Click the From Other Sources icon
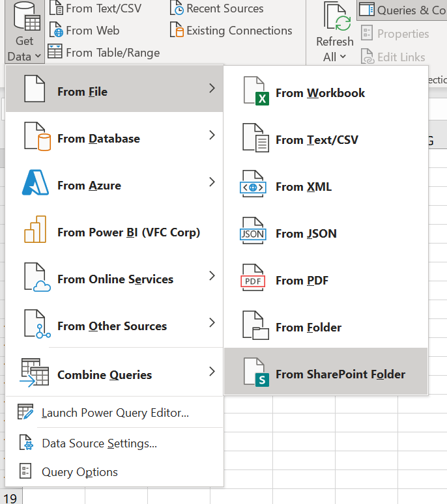 click(x=37, y=324)
